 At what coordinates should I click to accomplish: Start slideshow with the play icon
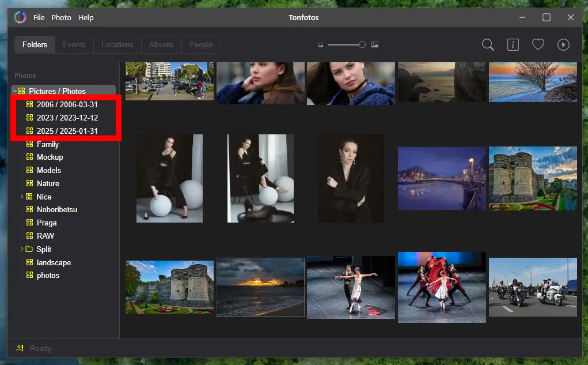pyautogui.click(x=563, y=44)
